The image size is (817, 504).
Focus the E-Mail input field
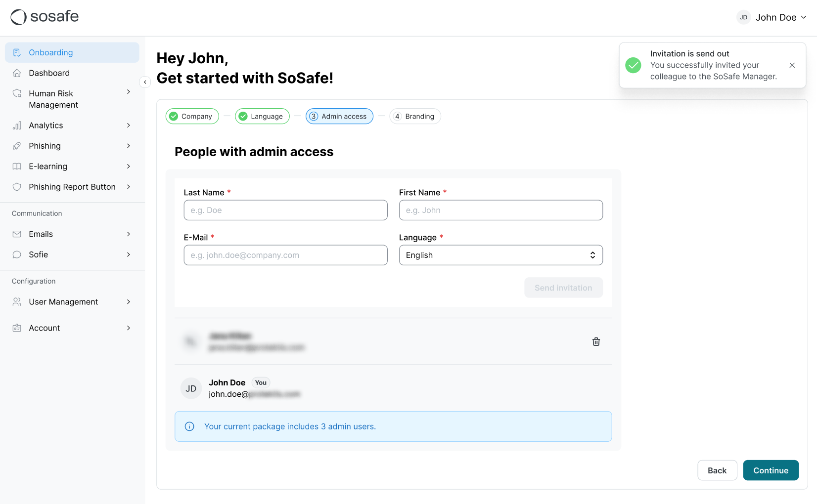pyautogui.click(x=285, y=255)
